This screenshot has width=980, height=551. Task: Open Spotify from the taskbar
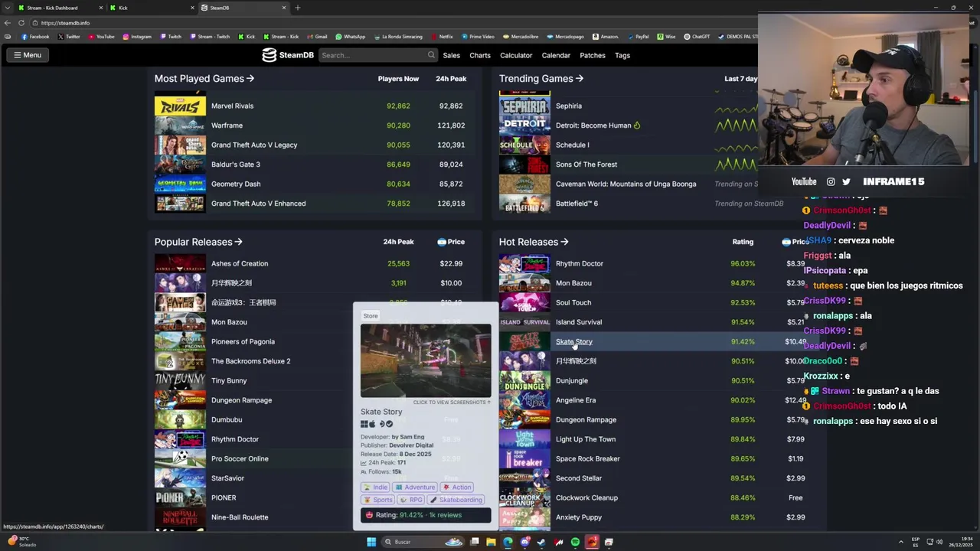(575, 542)
